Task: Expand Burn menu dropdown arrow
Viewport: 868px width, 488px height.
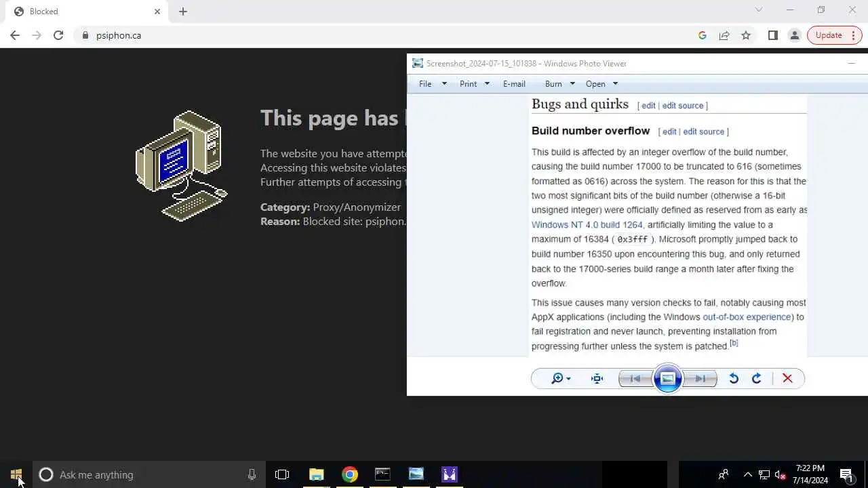Action: click(x=572, y=84)
